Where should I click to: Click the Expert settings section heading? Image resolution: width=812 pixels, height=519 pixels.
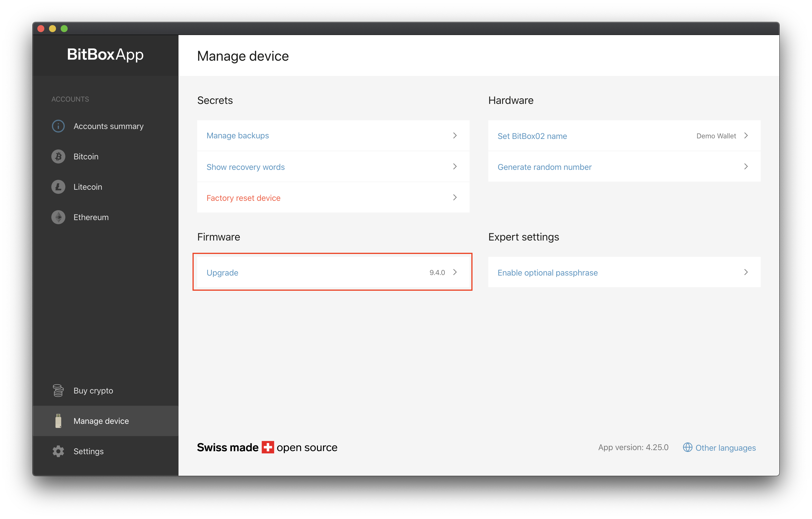pos(524,237)
